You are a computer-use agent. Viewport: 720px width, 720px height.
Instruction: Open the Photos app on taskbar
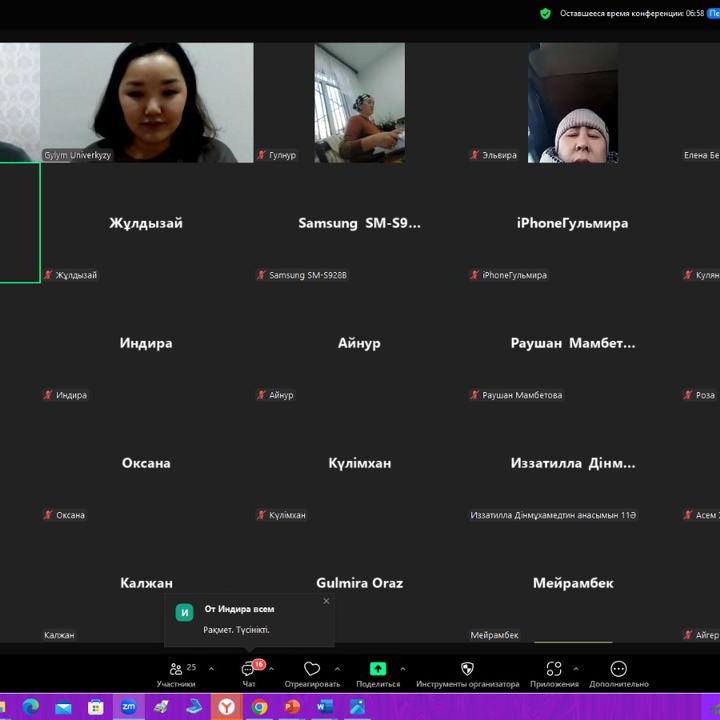(357, 707)
